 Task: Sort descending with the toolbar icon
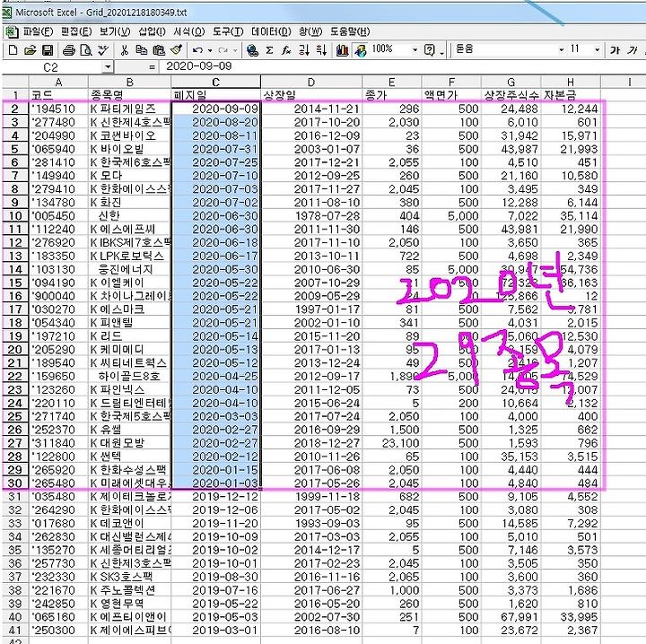[321, 50]
